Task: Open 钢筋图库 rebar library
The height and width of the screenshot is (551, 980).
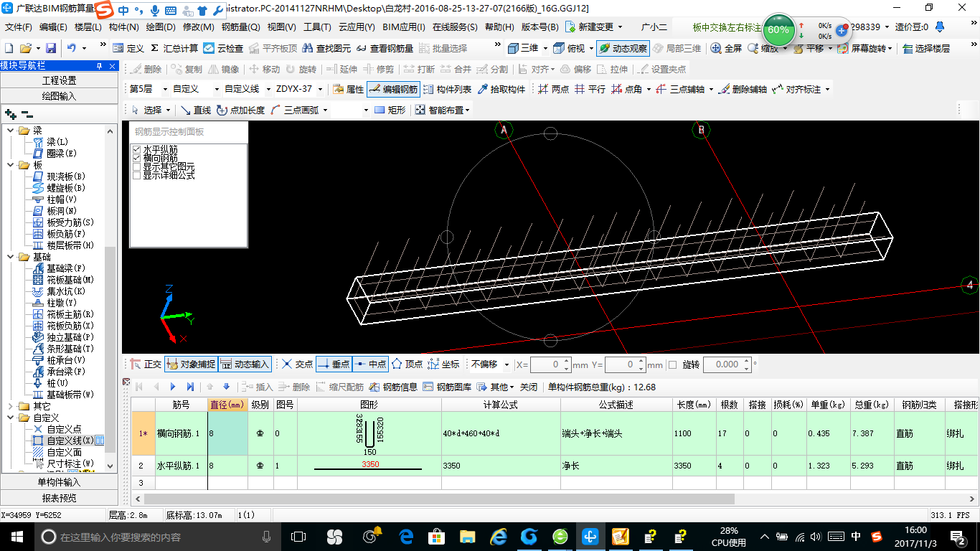Action: [x=447, y=387]
